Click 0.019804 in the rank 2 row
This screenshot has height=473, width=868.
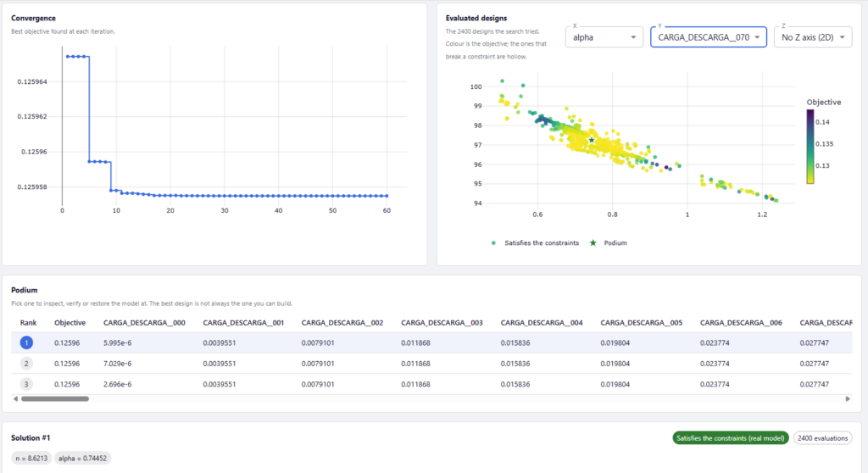(x=615, y=364)
